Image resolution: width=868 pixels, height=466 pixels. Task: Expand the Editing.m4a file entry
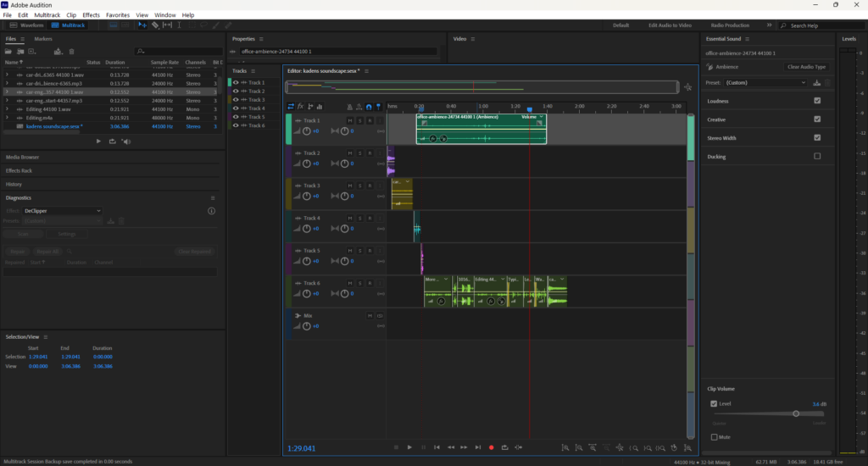7,118
